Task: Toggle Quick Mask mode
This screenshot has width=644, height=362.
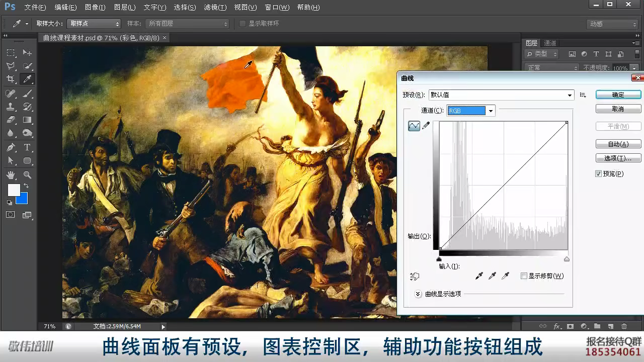Action: (x=11, y=215)
